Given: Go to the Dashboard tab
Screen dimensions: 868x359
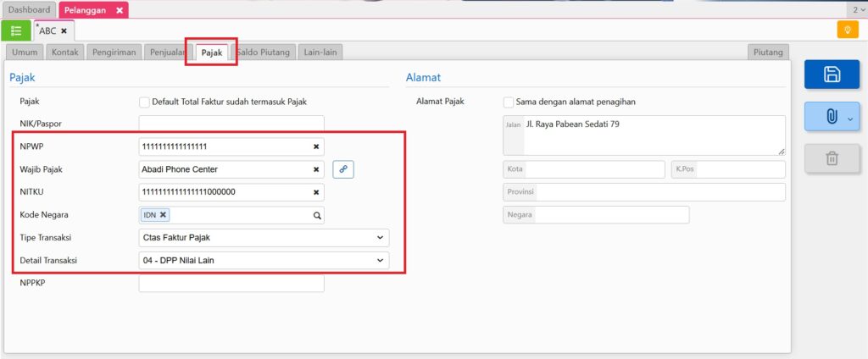Looking at the screenshot, I should point(29,10).
